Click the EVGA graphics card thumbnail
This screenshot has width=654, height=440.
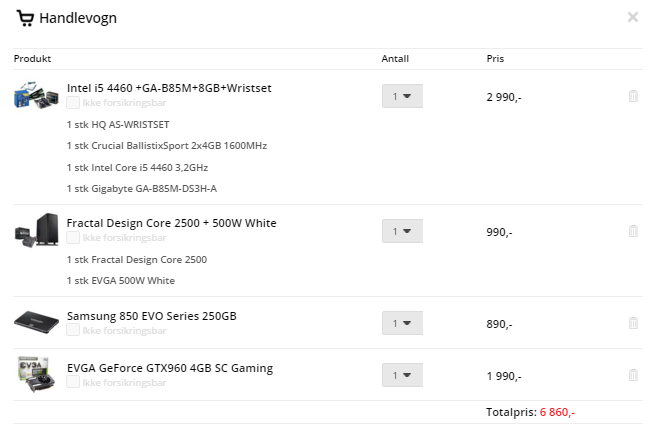coord(36,374)
